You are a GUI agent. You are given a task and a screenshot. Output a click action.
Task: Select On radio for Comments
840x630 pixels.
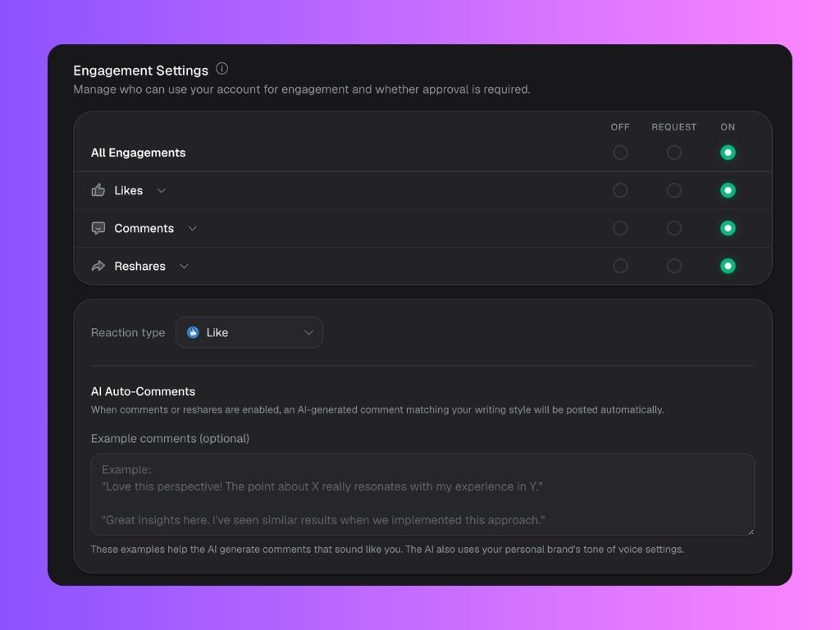click(x=728, y=228)
